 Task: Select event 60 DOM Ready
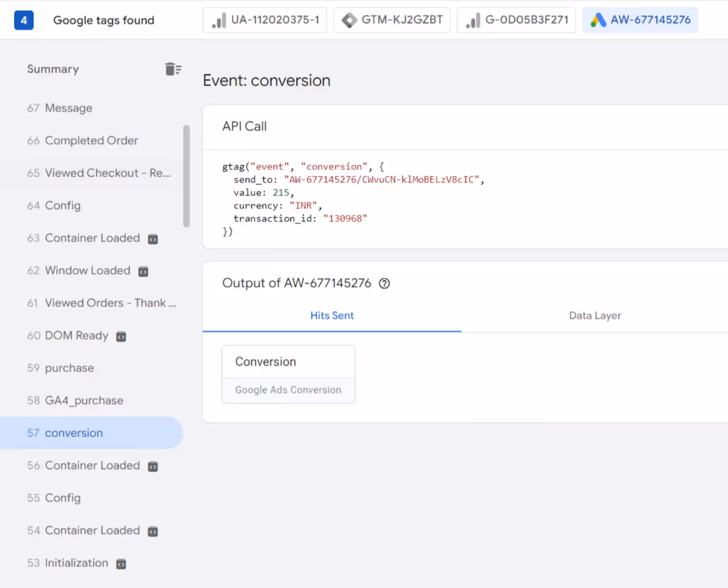tap(91, 336)
